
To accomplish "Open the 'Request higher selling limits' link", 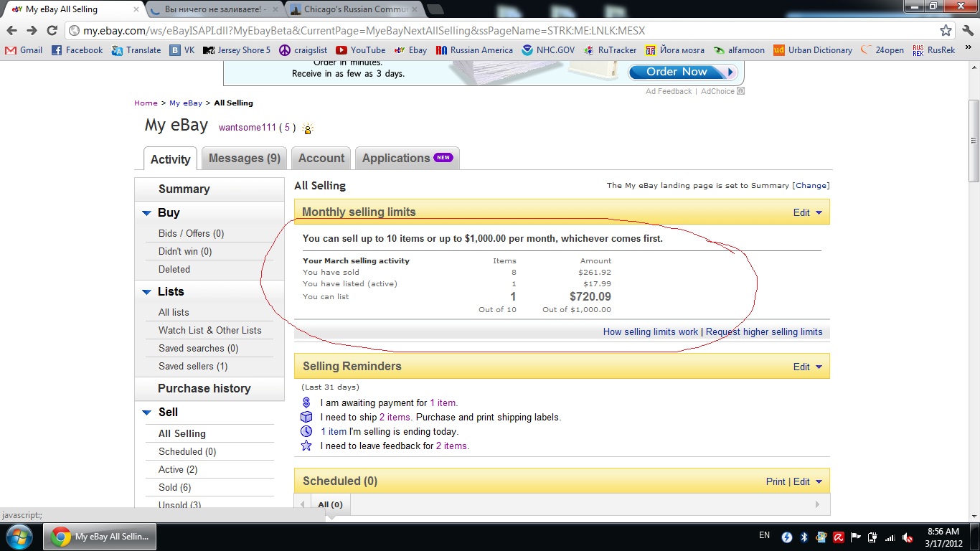I will pos(764,332).
